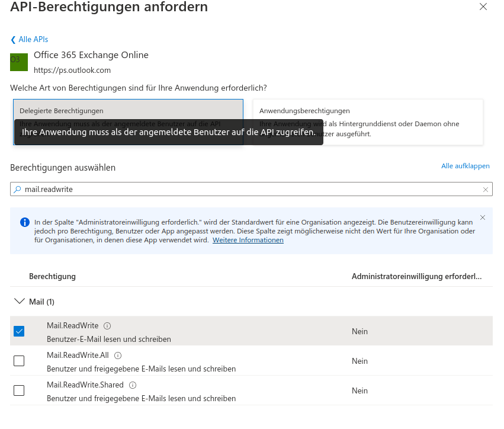
Task: Show info for Mail.ReadWrite.All permission
Action: [118, 356]
